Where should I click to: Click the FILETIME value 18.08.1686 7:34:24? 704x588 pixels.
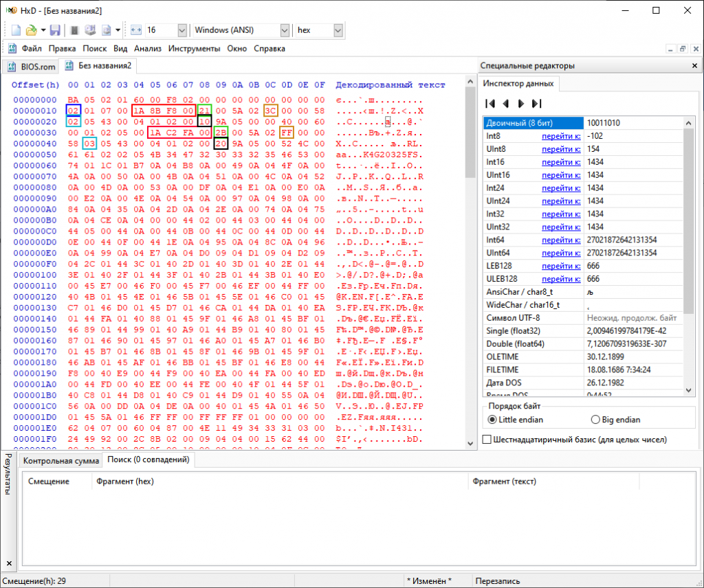coord(619,370)
